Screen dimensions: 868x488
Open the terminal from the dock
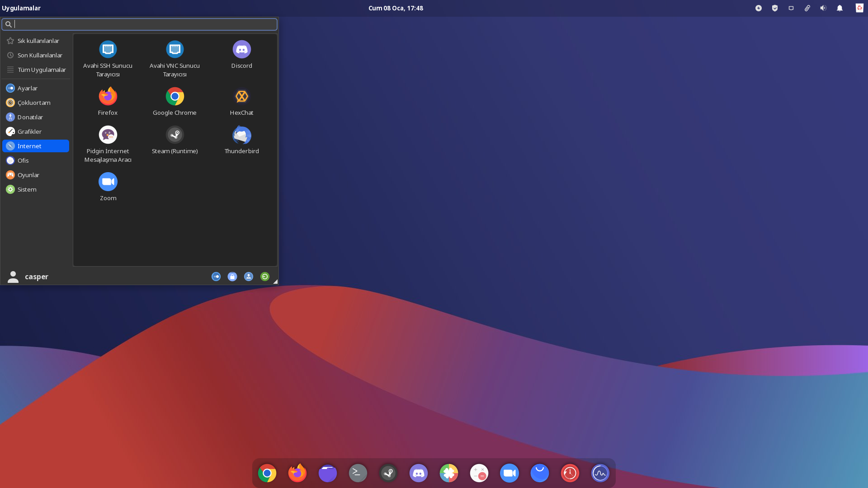(x=358, y=473)
